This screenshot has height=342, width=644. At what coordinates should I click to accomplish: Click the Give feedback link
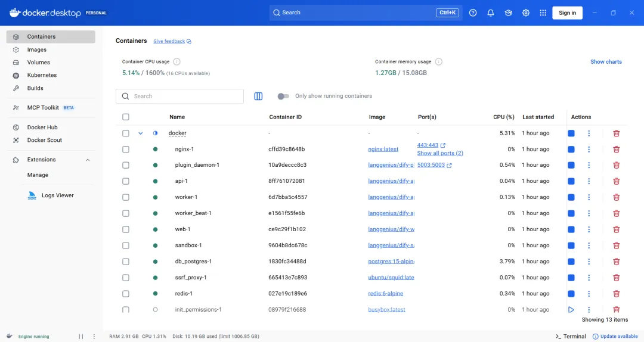[172, 41]
